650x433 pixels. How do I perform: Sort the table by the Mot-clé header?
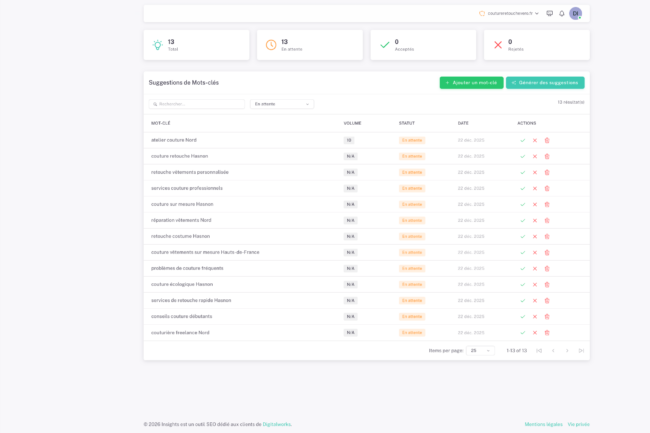point(161,123)
